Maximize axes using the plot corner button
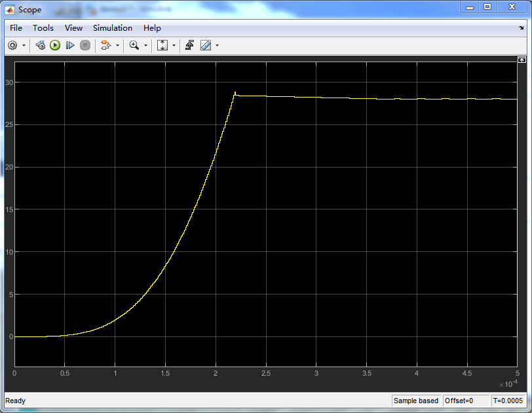 (522, 60)
